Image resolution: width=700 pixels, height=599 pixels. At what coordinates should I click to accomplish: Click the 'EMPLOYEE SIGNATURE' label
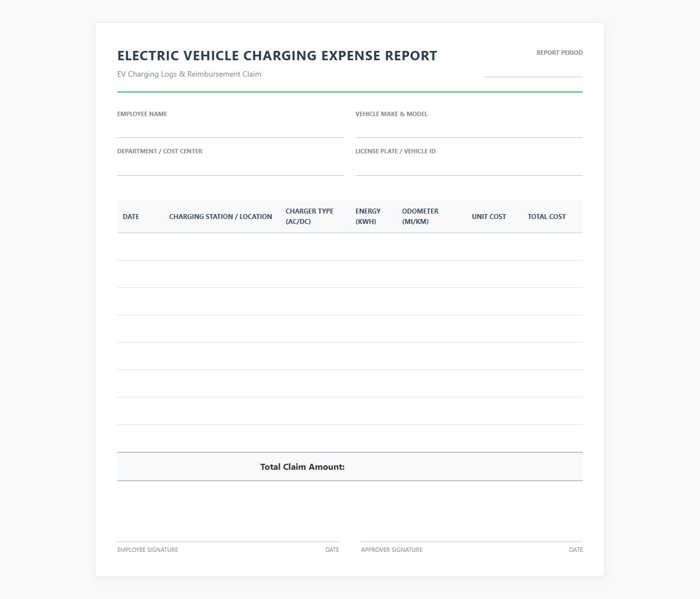pos(147,550)
